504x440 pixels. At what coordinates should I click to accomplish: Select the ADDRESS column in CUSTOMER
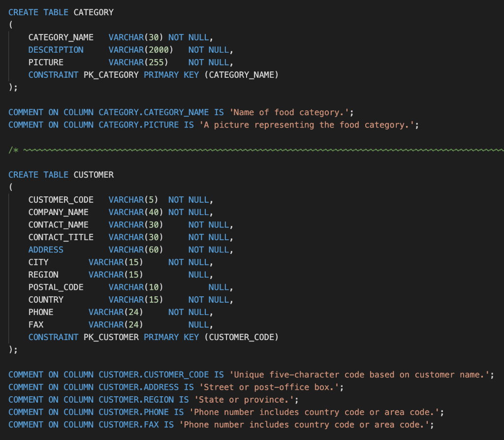click(x=45, y=250)
